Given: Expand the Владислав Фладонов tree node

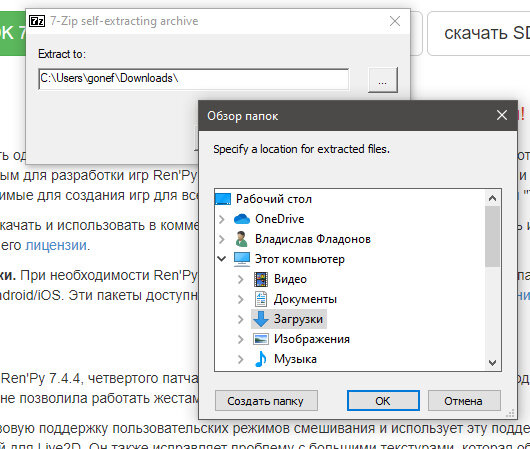Looking at the screenshot, I should click(x=222, y=239).
